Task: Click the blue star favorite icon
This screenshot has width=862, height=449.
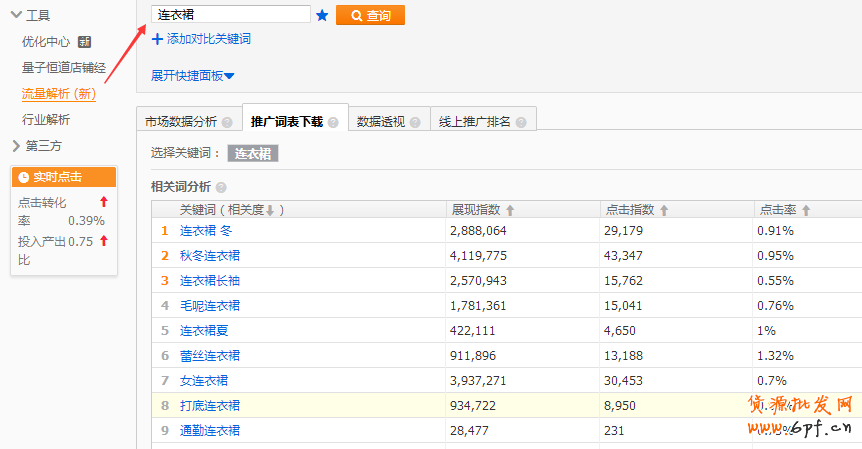Action: [322, 15]
